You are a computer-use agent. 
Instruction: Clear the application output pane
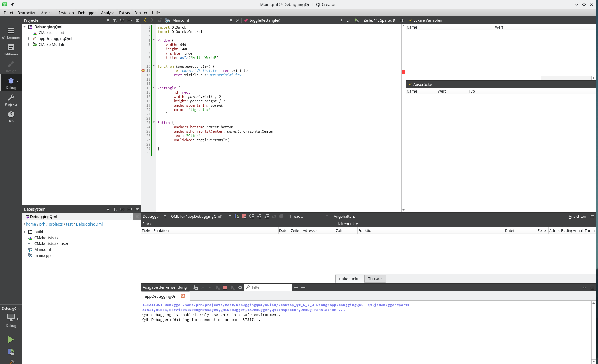point(195,287)
